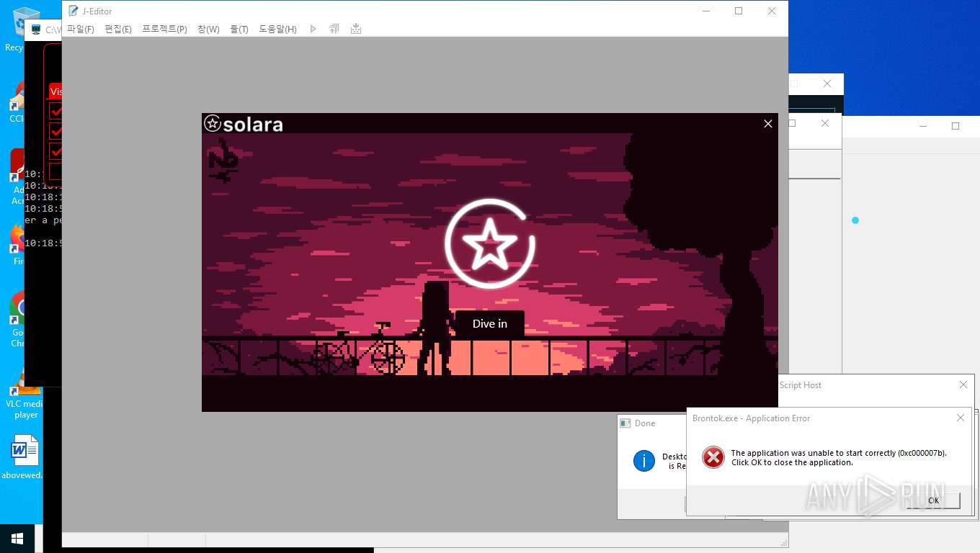Click the run (play) icon in J-Editor toolbar
Image resolution: width=980 pixels, height=553 pixels.
[x=313, y=29]
